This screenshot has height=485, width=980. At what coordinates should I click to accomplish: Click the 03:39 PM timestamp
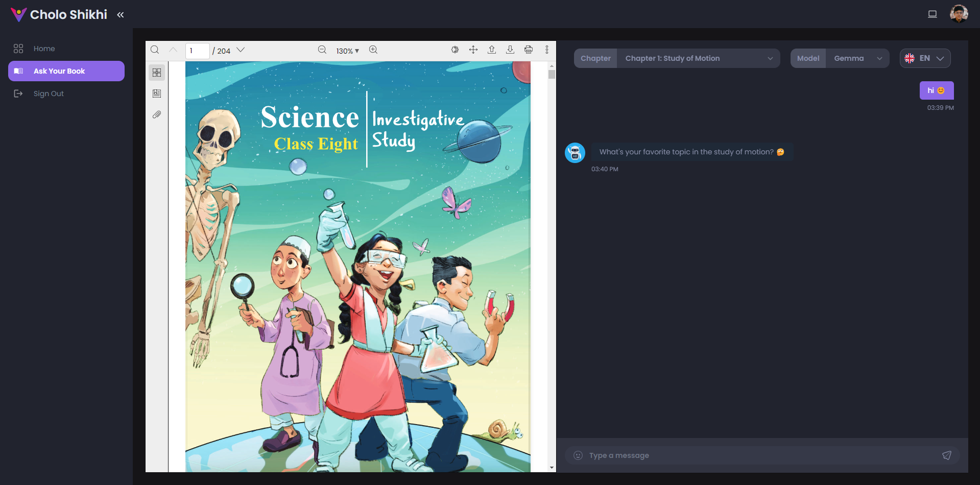pos(940,108)
